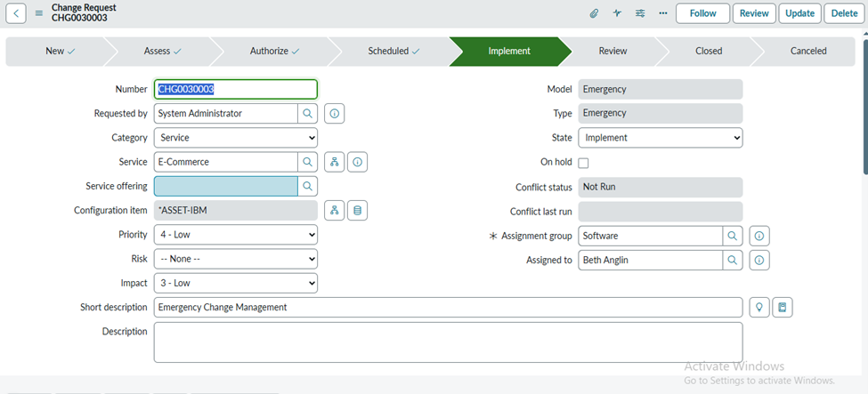Search Service lookup using the magnifier
The image size is (868, 394).
308,162
